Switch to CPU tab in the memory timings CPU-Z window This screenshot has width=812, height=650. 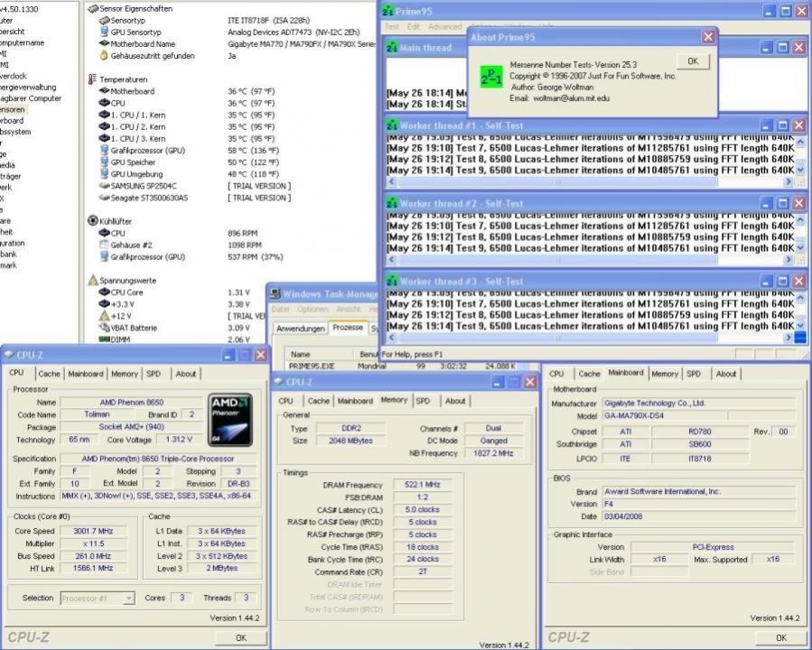285,401
